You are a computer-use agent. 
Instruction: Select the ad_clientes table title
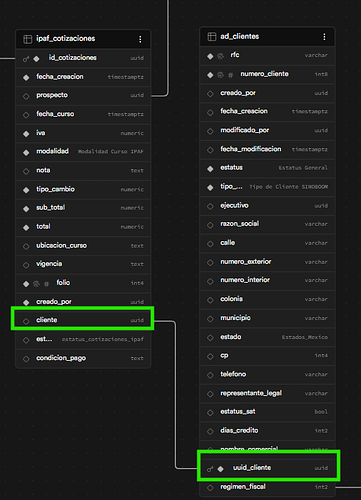[x=240, y=36]
